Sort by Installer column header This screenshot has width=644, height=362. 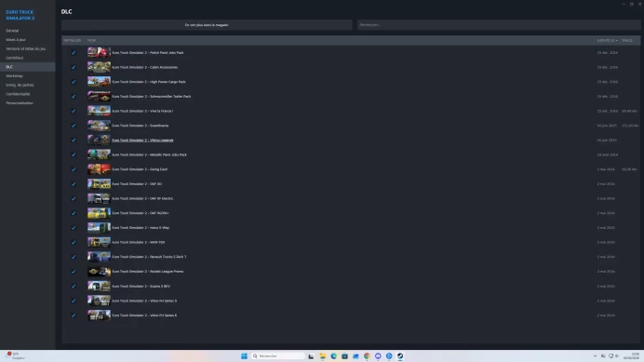coord(73,40)
